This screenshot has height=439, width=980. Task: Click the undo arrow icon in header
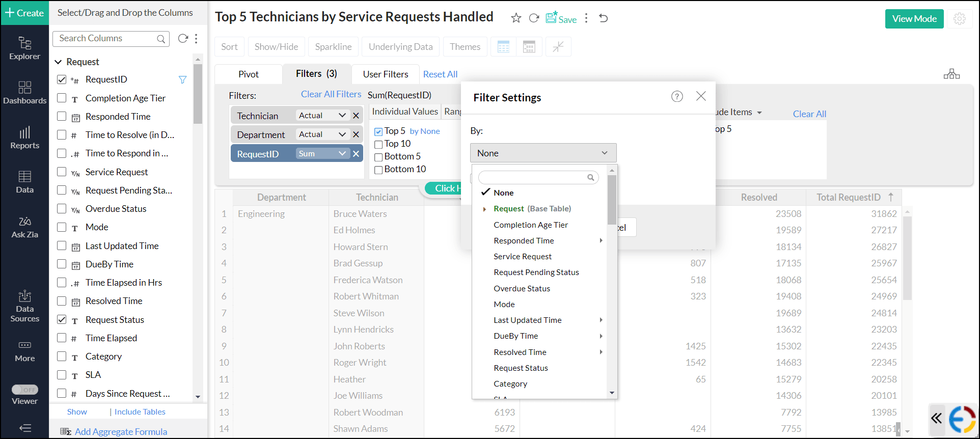coord(604,18)
